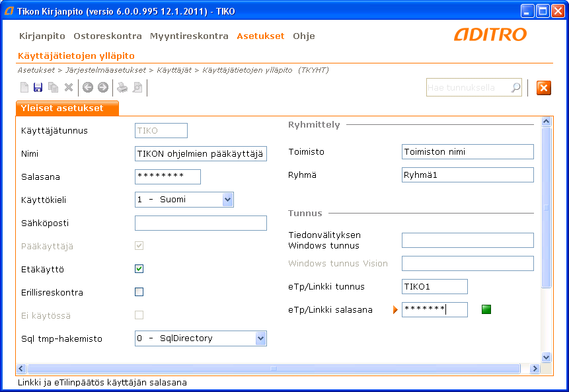Open the Asetukset menu
Image resolution: width=569 pixels, height=392 pixels.
click(260, 36)
